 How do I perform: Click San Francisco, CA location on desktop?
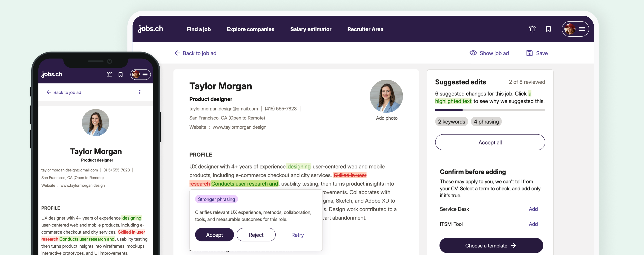pos(227,118)
